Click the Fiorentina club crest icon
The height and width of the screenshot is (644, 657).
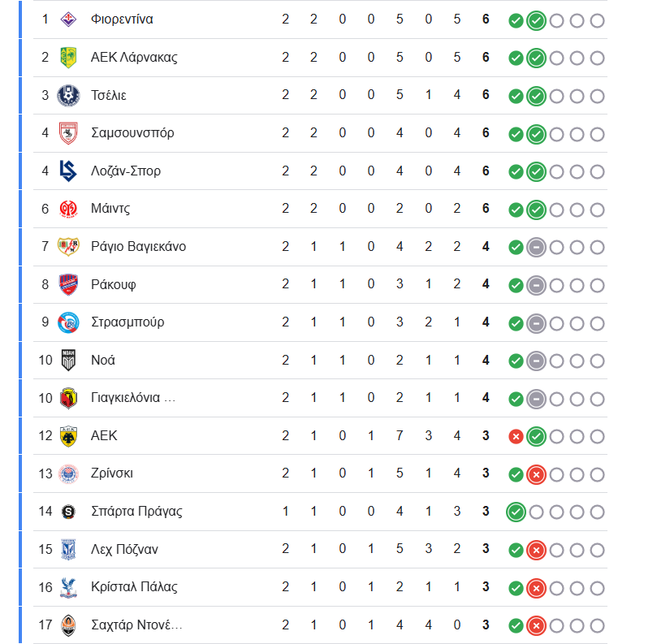tap(68, 19)
